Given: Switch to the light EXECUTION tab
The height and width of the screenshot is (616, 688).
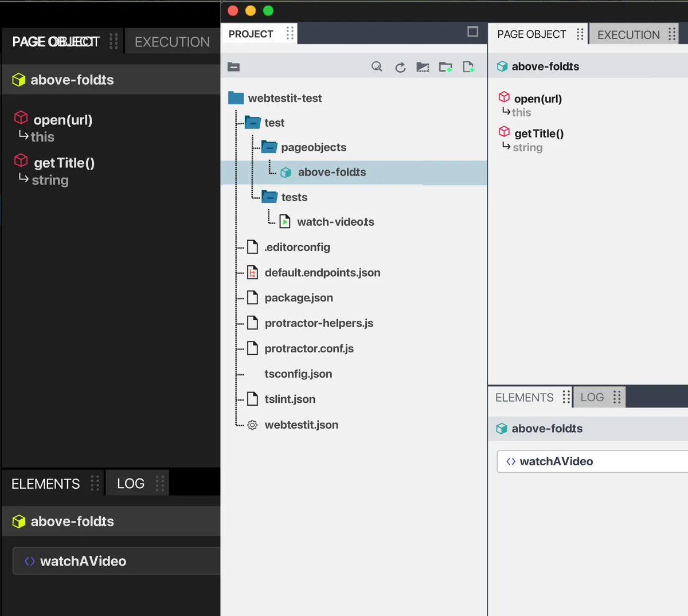Looking at the screenshot, I should click(x=628, y=35).
